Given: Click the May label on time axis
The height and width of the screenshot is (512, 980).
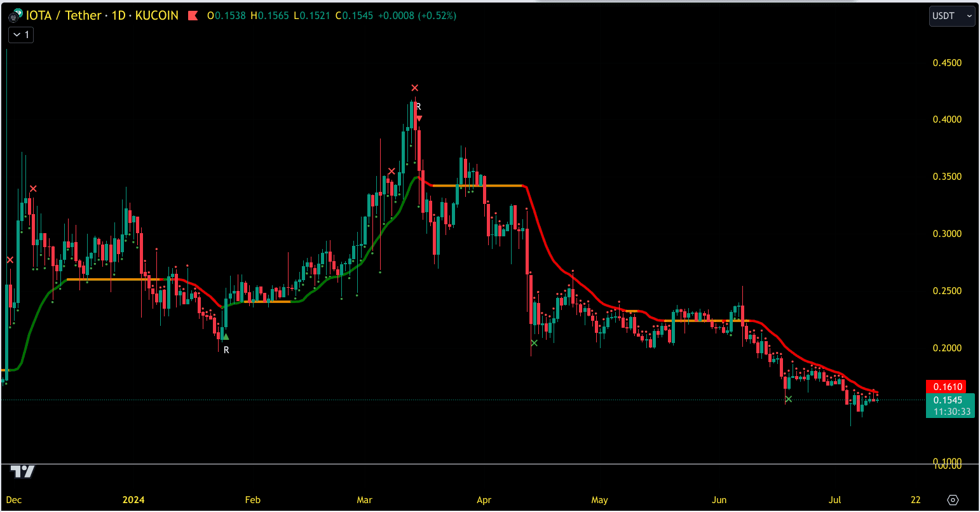Looking at the screenshot, I should (x=599, y=500).
